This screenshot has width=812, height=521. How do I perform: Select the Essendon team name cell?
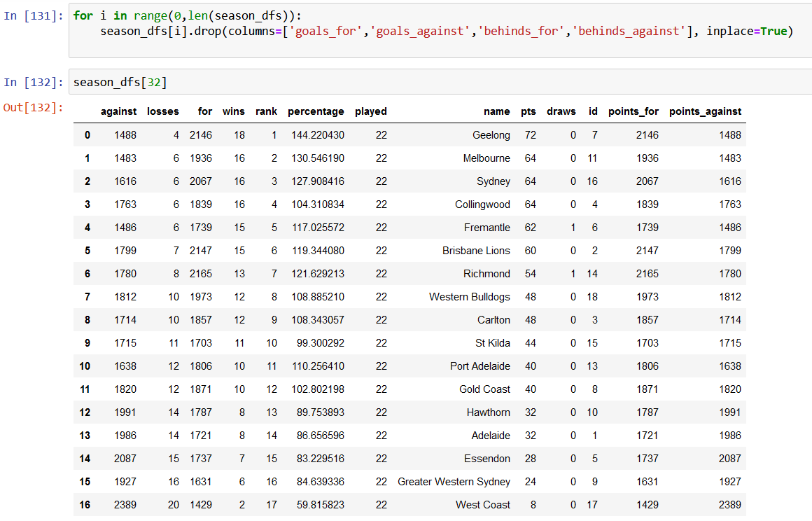[x=486, y=459]
